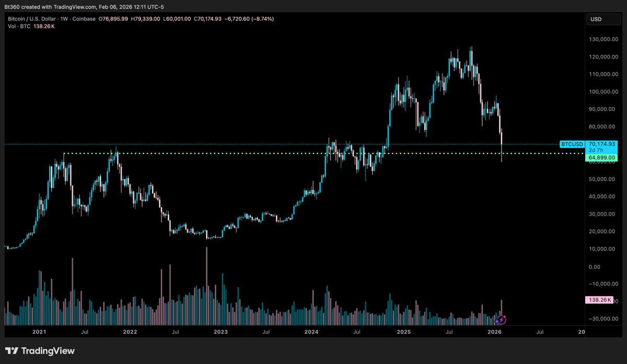Viewport: 627px width, 364px height.
Task: Click the 2d 7h bar countdown
Action: pos(596,150)
